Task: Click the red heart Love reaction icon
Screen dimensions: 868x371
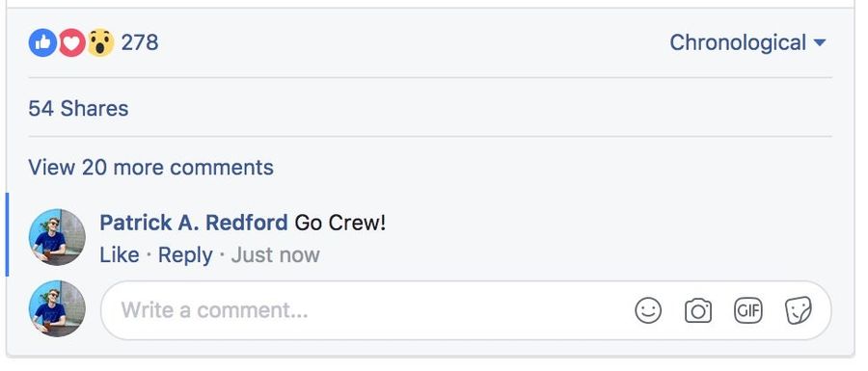Action: pos(72,43)
